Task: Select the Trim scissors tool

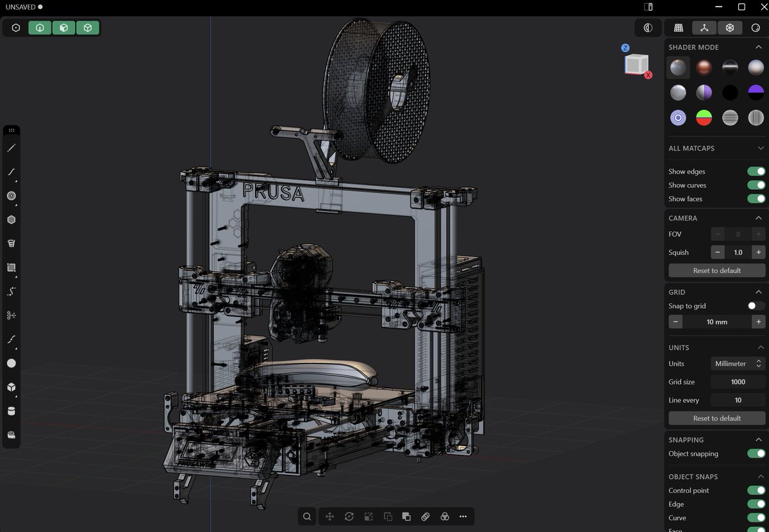Action: coord(12,315)
